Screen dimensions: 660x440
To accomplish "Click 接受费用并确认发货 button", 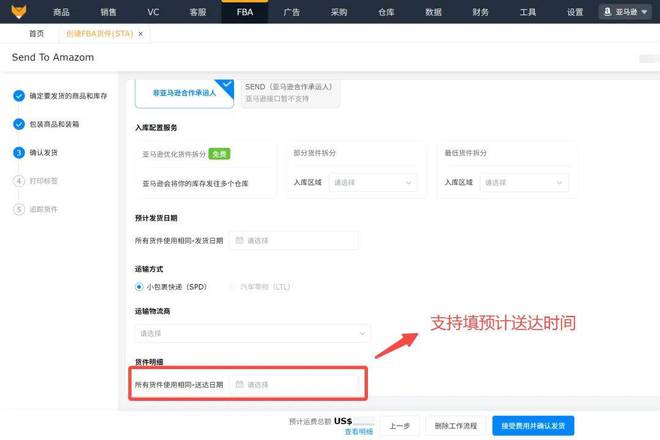I will pos(533,426).
